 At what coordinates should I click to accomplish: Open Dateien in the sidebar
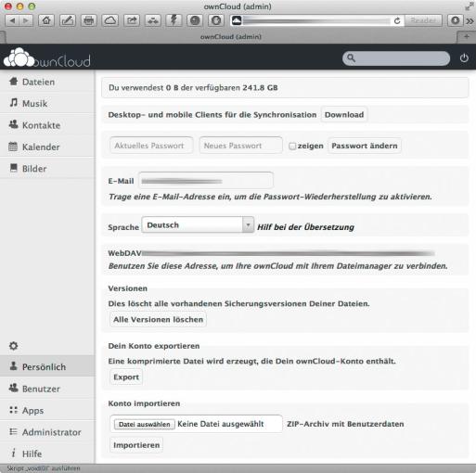tap(47, 82)
